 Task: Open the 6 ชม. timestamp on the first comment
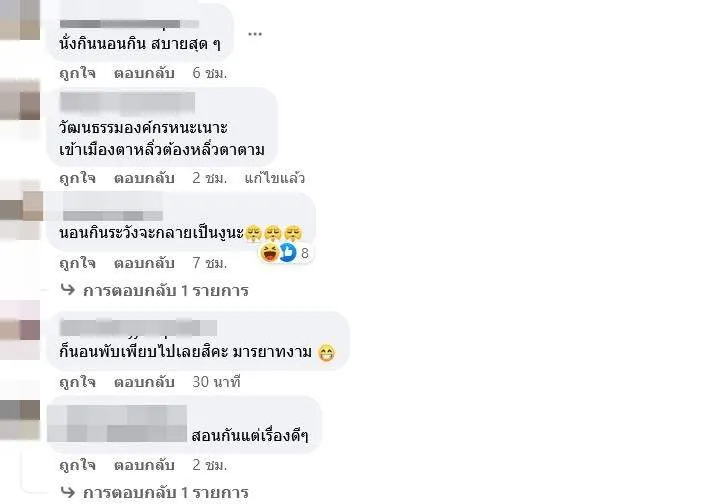click(210, 73)
